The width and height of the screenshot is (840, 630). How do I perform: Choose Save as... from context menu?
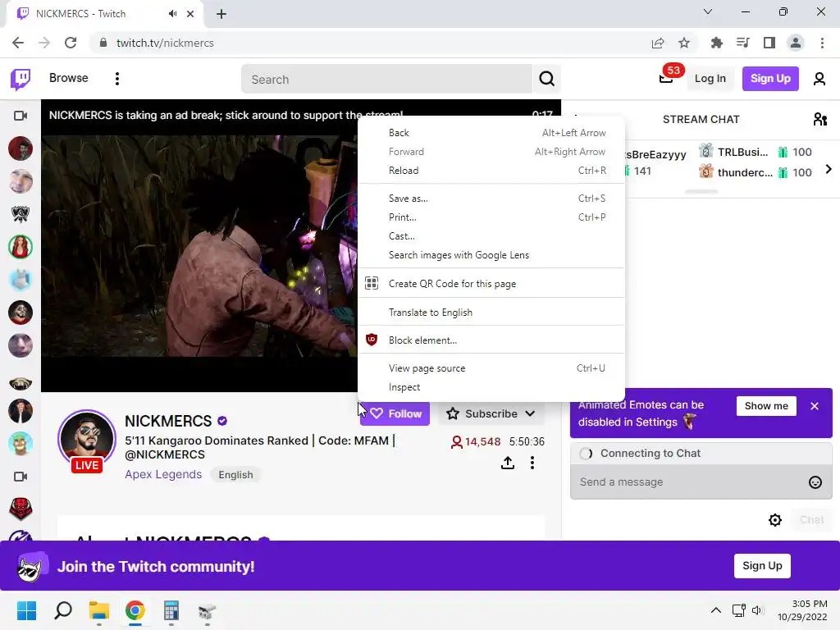[491, 199]
